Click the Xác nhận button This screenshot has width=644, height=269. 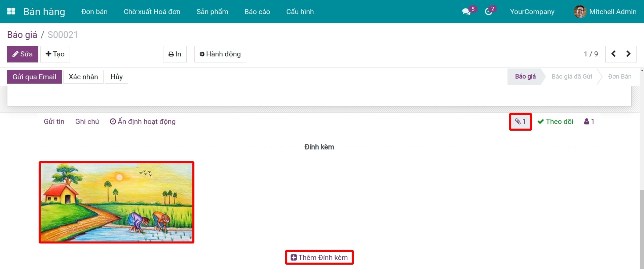tap(83, 77)
